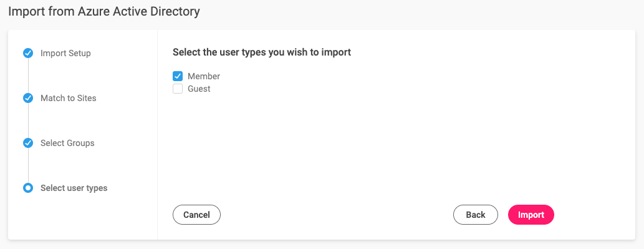644x249 pixels.
Task: Enable the Guest checkbox
Action: point(178,89)
